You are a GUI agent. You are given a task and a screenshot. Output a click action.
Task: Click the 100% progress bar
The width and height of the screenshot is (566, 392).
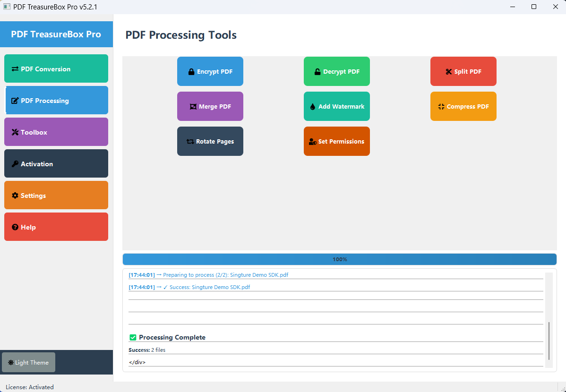(340, 259)
